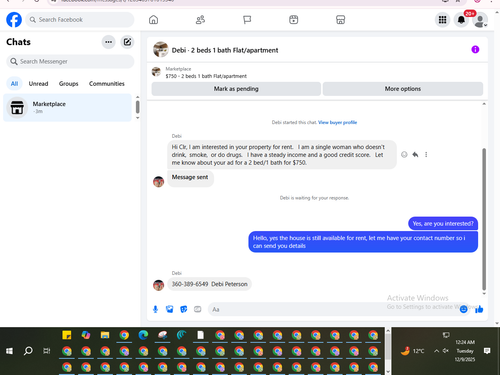The height and width of the screenshot is (375, 500).
Task: Click the listing thumbnail in chat header
Action: pyautogui.click(x=160, y=49)
